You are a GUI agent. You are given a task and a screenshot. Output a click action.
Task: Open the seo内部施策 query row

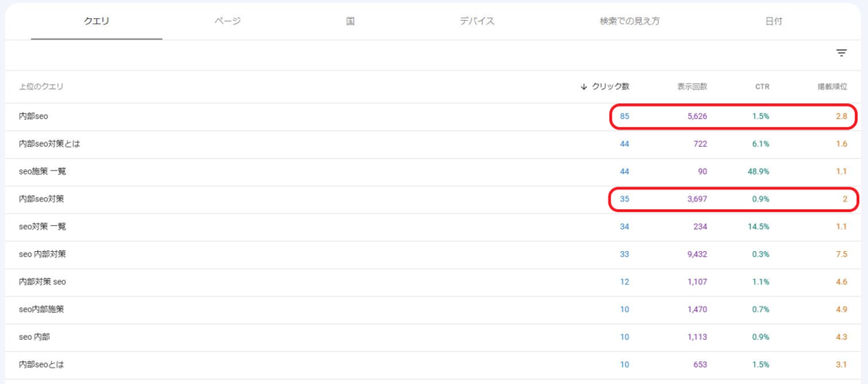(x=41, y=310)
